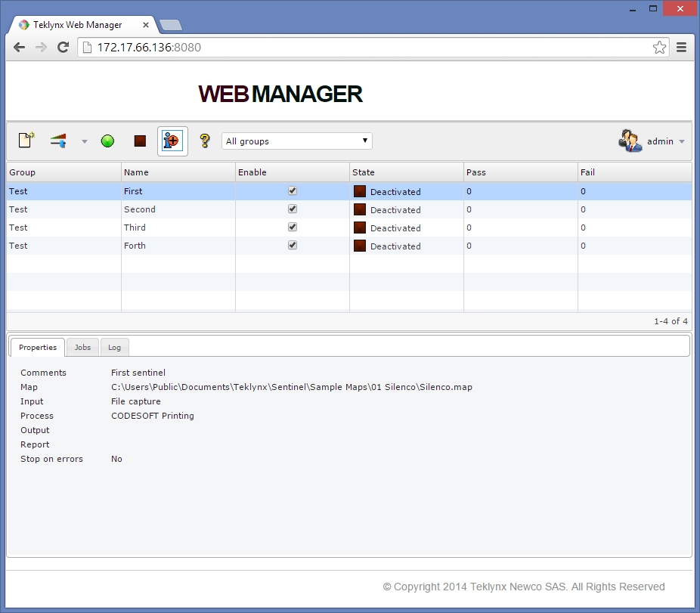Open help with the question mark icon
700x613 pixels.
204,141
